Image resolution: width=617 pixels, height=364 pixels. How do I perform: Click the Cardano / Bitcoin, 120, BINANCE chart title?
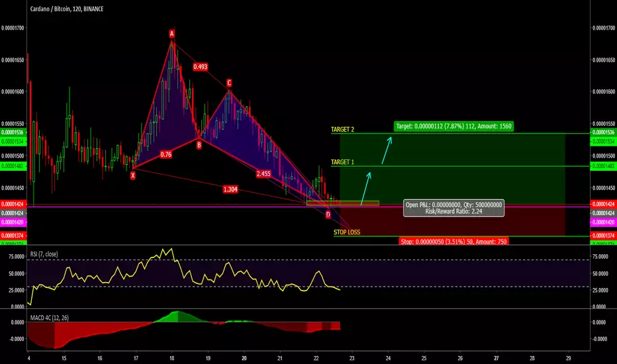click(67, 9)
